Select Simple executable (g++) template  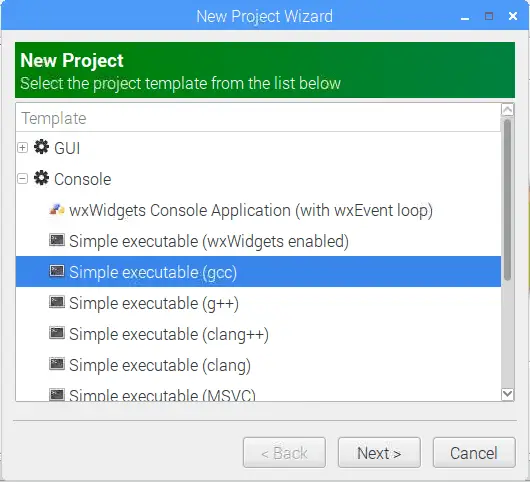[x=154, y=303]
